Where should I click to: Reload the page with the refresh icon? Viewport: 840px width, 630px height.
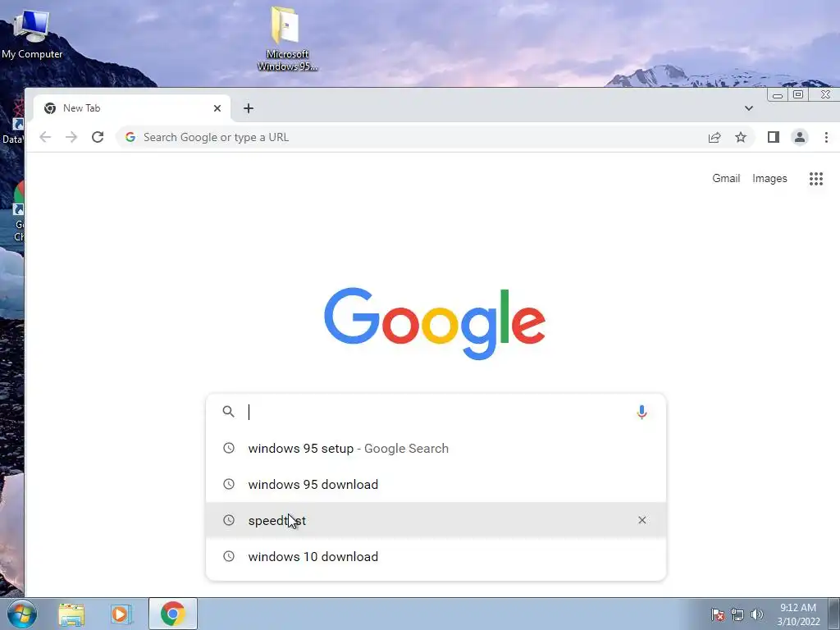pos(98,137)
